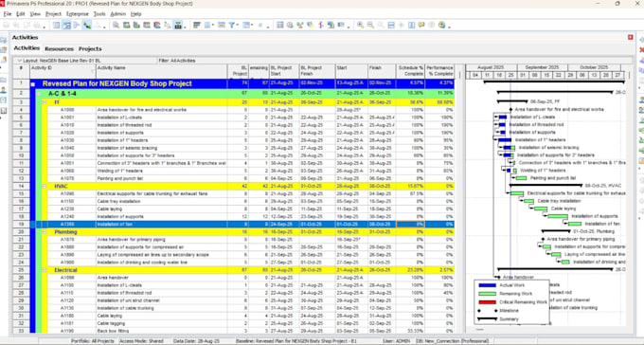This screenshot has width=644, height=345.
Task: Click the person icon in the left sidebar
Action: 3,90
